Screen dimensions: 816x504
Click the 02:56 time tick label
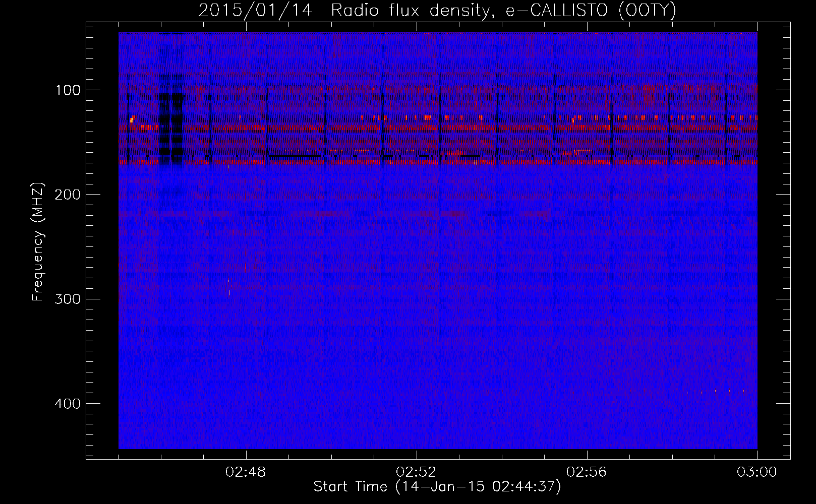click(x=587, y=472)
